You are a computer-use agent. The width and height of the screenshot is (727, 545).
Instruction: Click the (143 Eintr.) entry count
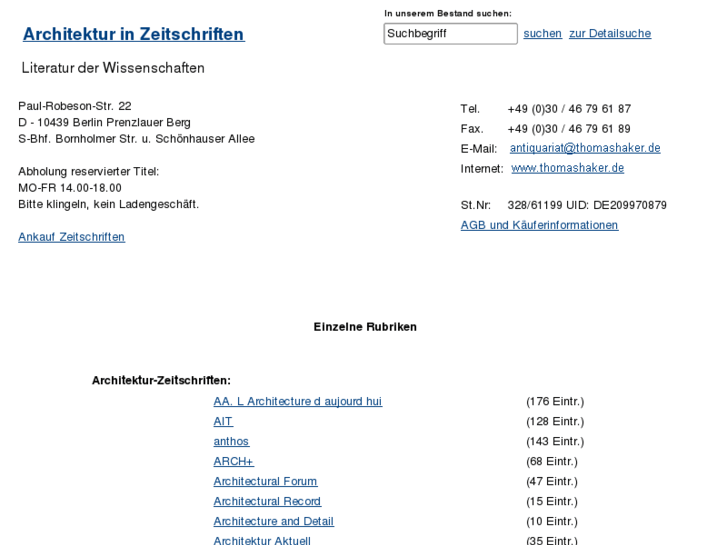555,441
